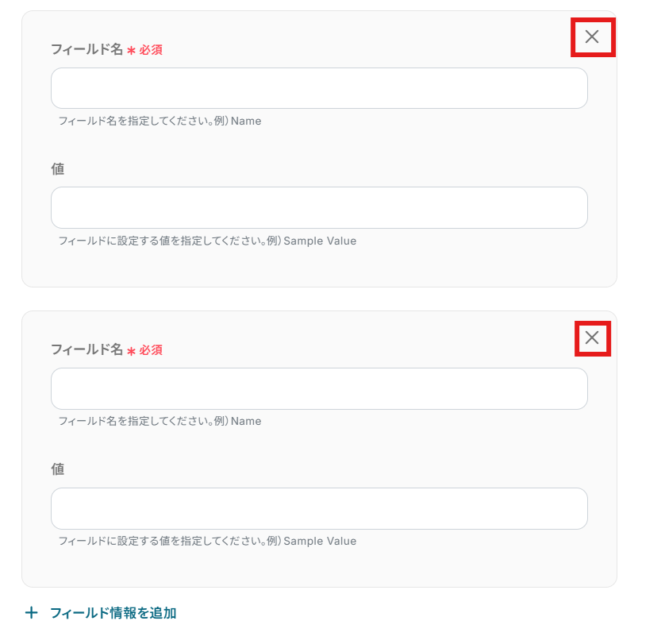Click the 必須 marker in second card
The image size is (665, 644).
click(x=151, y=350)
